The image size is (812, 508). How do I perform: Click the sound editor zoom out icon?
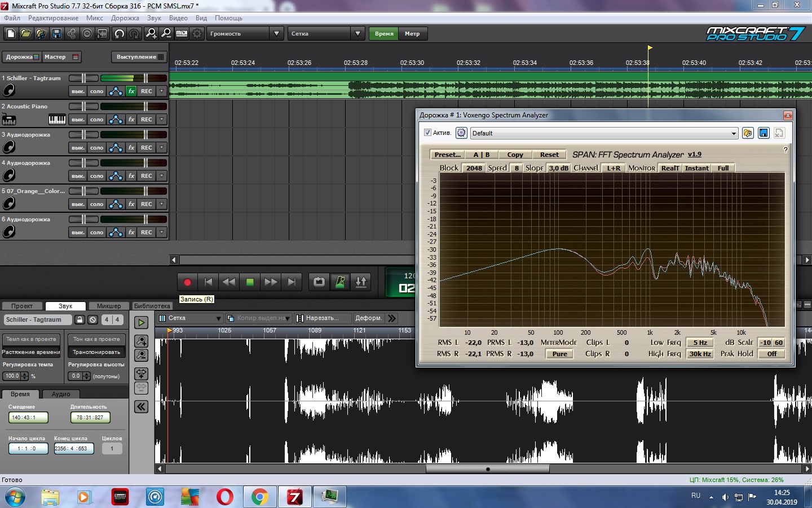141,355
